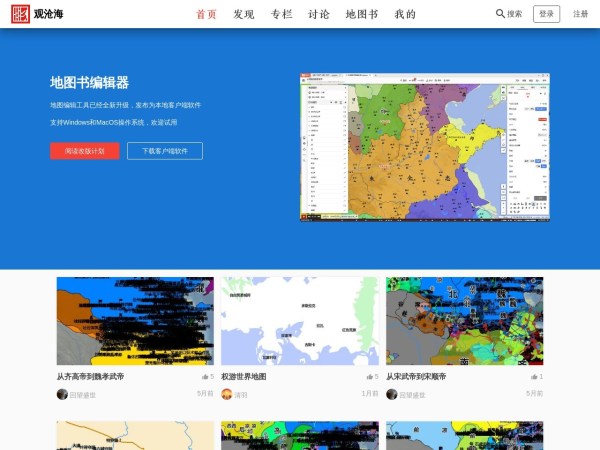Open the 专栏 section
The image size is (600, 450).
[x=281, y=14]
